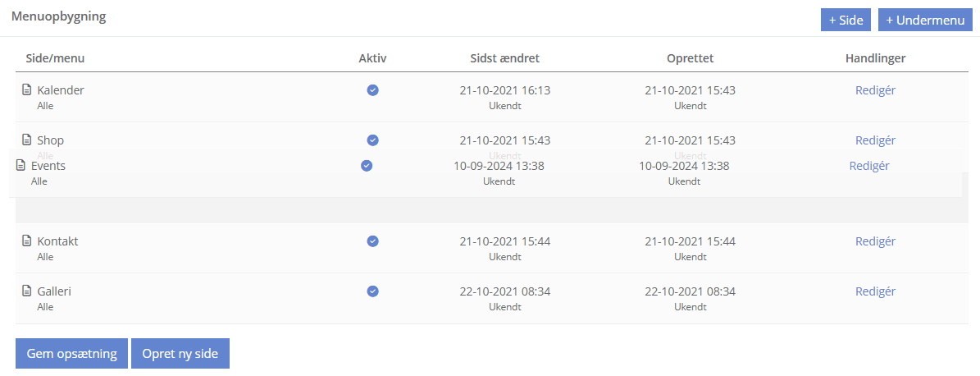
Task: Toggle the Aktiv checkmark for Kalender
Action: point(372,90)
